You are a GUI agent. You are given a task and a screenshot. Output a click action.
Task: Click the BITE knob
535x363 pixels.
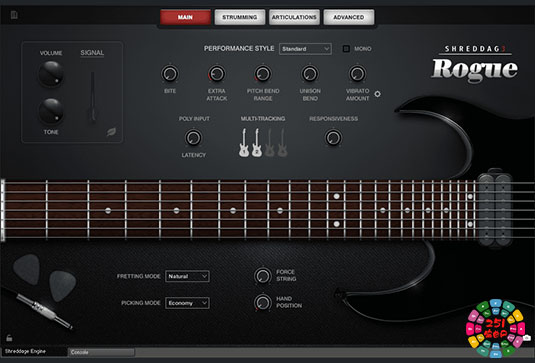pos(170,74)
